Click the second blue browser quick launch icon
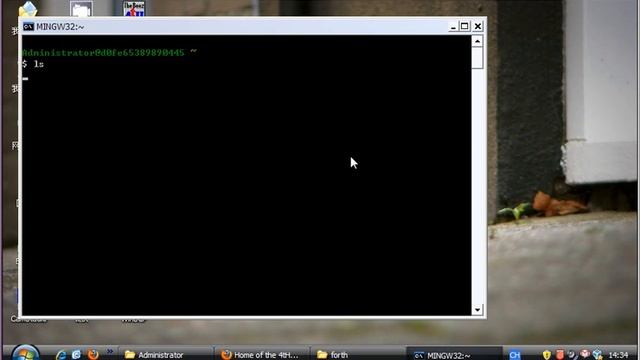Screen dimensions: 640x360 (x=77, y=355)
